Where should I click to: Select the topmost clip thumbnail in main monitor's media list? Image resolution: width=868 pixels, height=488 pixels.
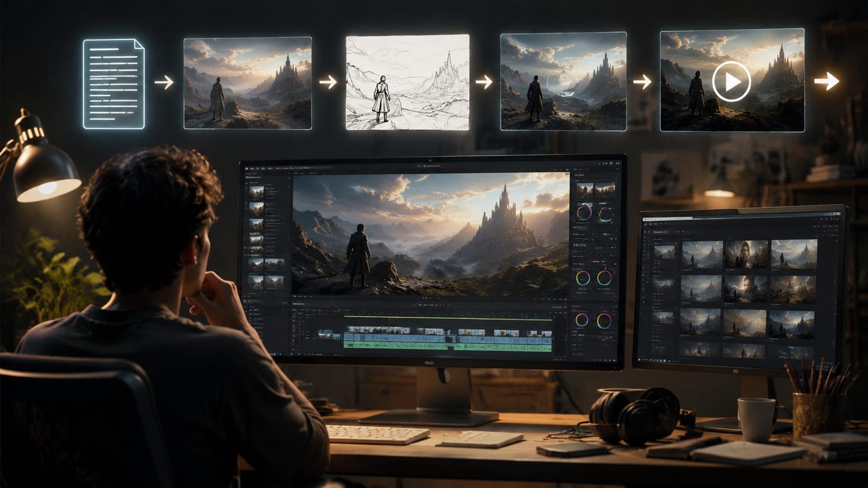coord(256,192)
